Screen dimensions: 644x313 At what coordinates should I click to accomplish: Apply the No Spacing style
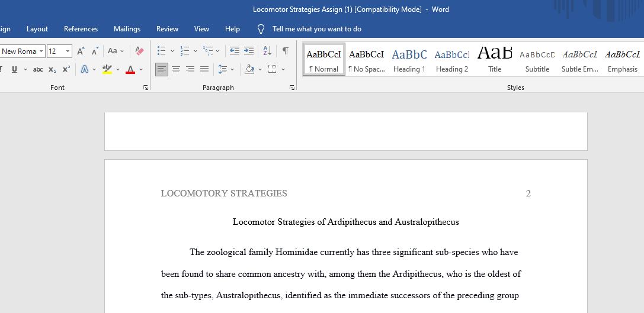point(366,59)
